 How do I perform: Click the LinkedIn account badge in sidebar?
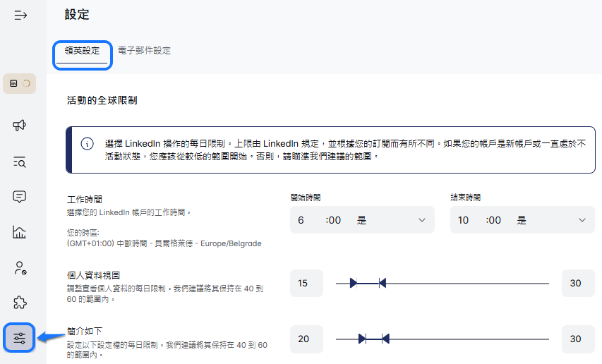click(x=19, y=83)
